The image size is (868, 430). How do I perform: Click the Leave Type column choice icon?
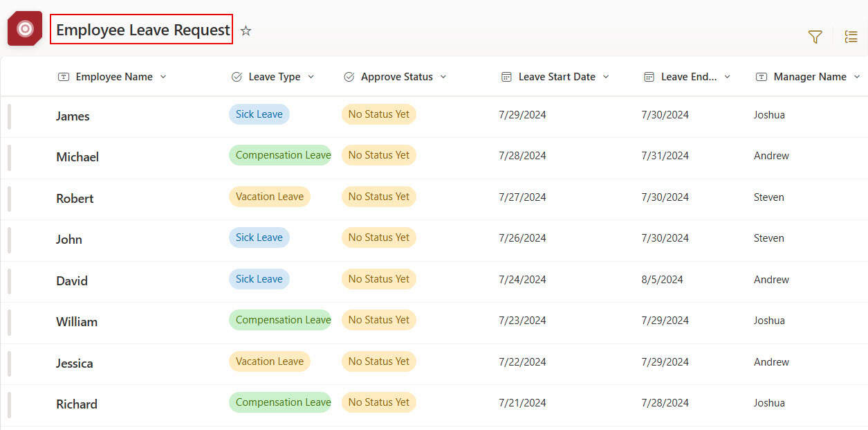237,77
